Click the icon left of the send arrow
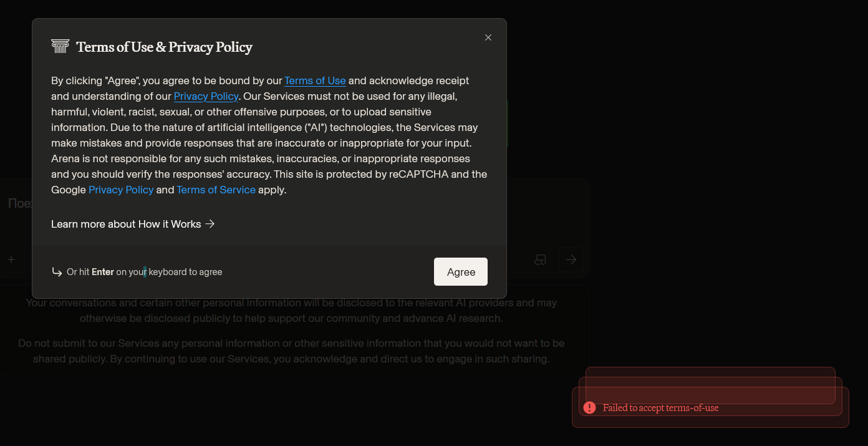Viewport: 868px width, 446px height. 541,259
